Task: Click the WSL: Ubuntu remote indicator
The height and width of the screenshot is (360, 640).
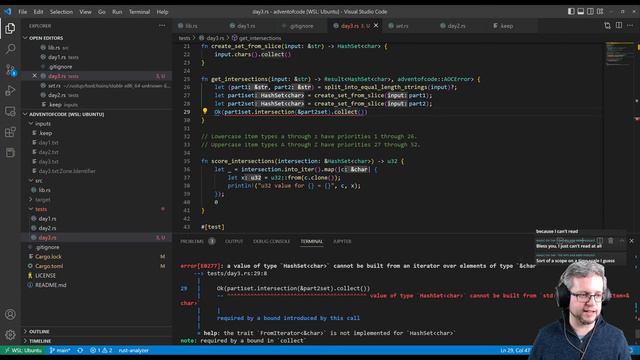Action: tap(23, 350)
